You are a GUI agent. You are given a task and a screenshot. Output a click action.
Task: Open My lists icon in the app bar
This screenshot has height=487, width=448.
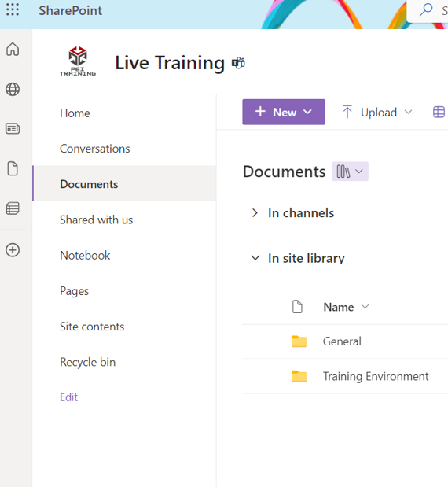(13, 208)
